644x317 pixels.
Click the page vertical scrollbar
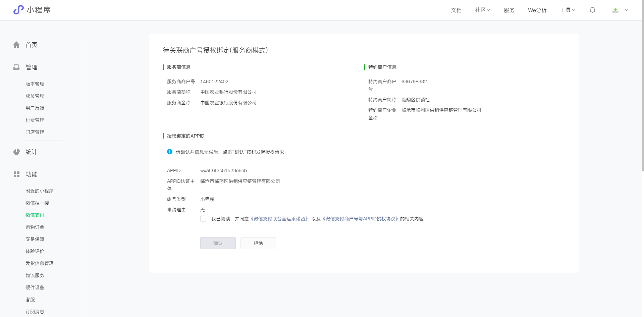tap(642, 86)
